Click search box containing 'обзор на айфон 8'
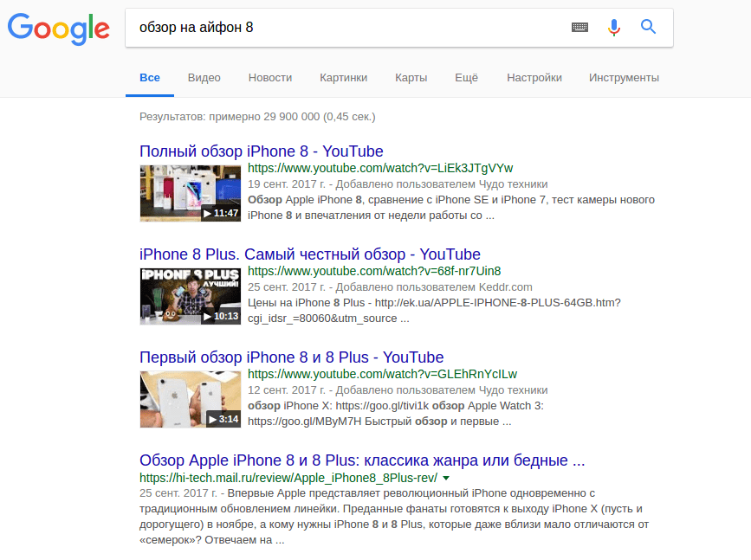The height and width of the screenshot is (560, 751). (x=346, y=28)
